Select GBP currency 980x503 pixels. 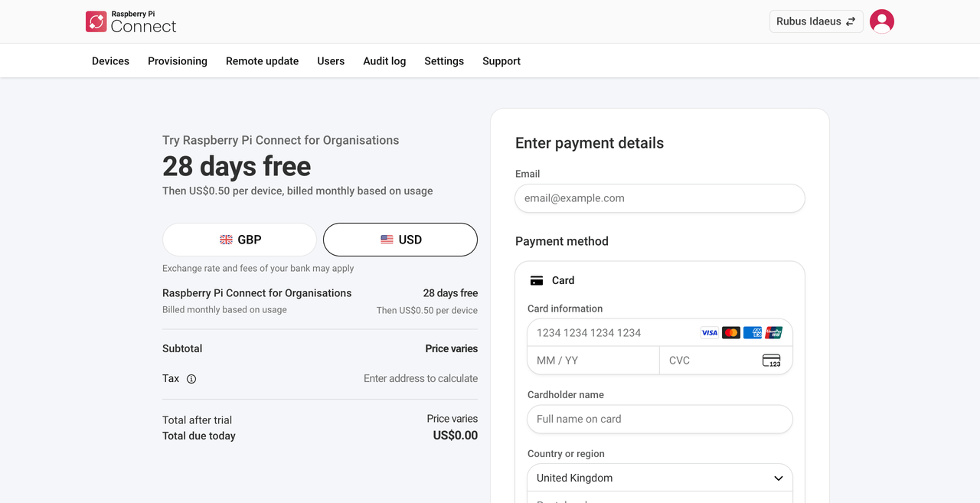tap(240, 240)
